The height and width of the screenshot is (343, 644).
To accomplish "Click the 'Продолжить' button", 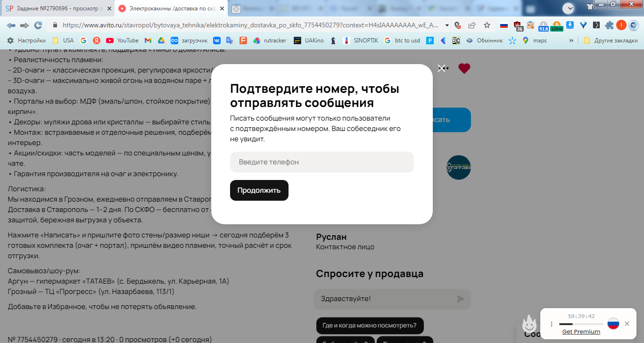I will point(259,190).
